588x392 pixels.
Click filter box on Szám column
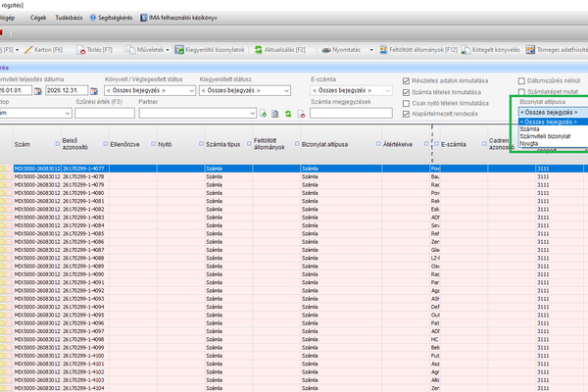58,144
